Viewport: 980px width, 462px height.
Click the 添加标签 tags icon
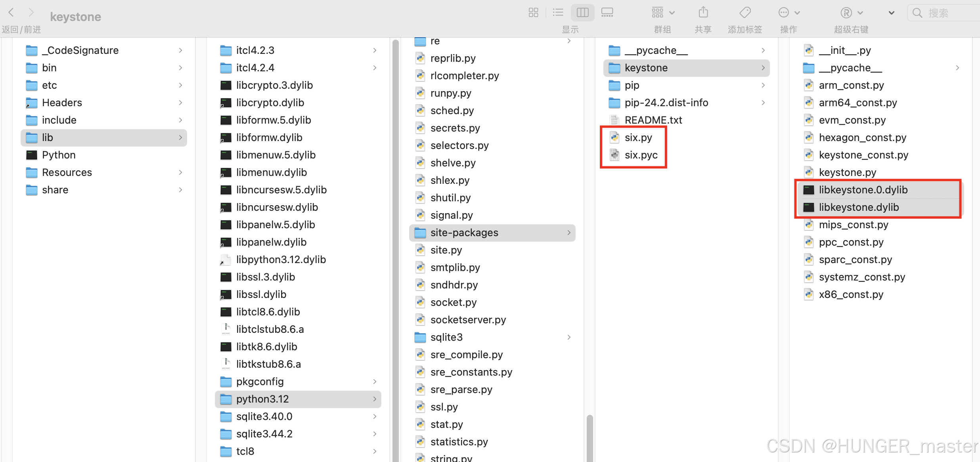pos(745,12)
